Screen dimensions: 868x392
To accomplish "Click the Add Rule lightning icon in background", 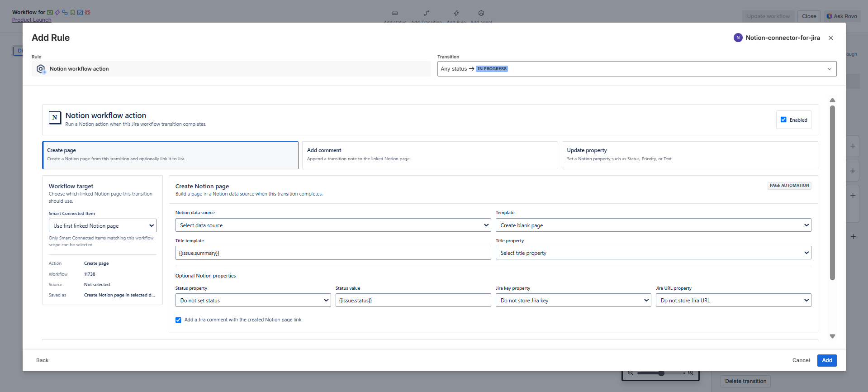I will pyautogui.click(x=456, y=13).
